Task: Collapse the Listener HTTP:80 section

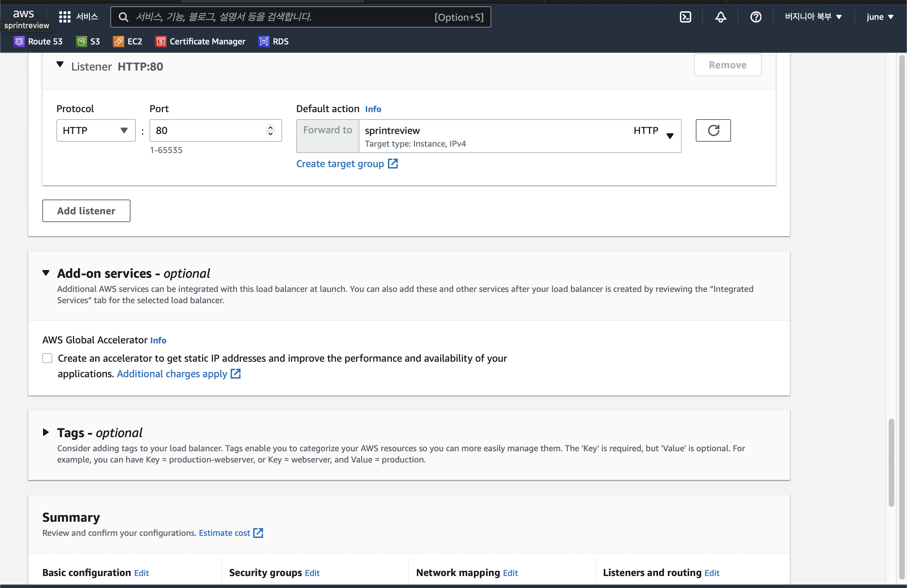Action: coord(60,65)
